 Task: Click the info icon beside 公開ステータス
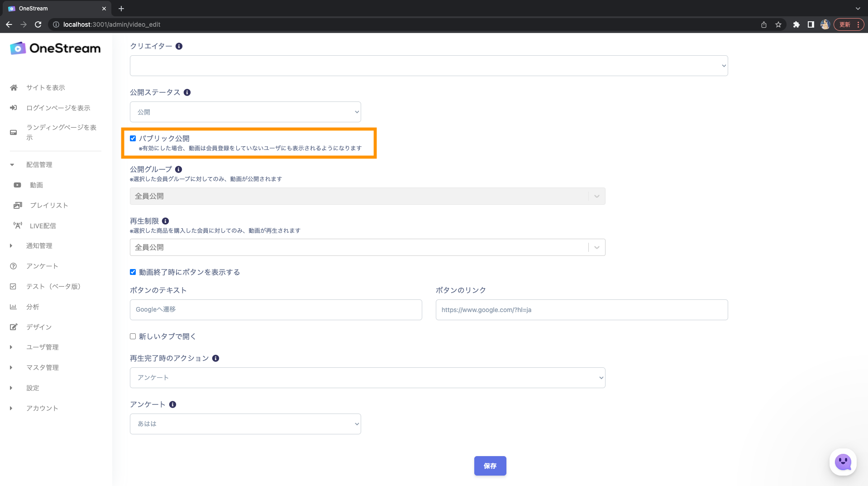(x=187, y=92)
